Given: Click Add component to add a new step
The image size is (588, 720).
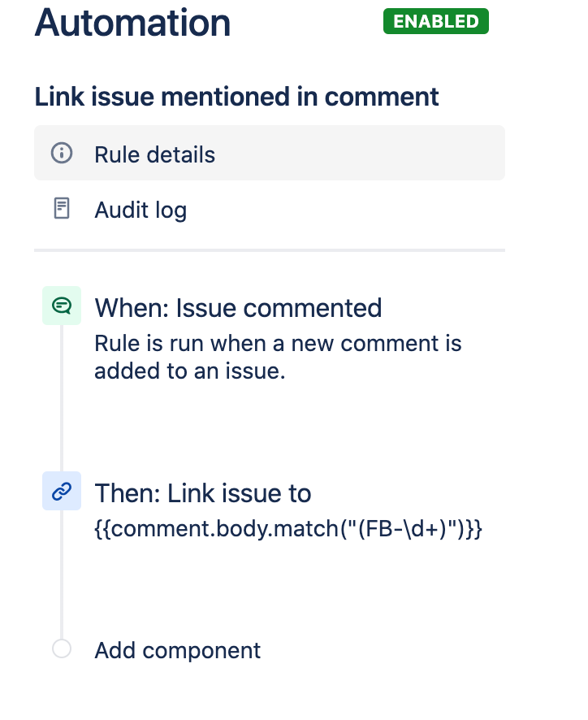Looking at the screenshot, I should 177,649.
